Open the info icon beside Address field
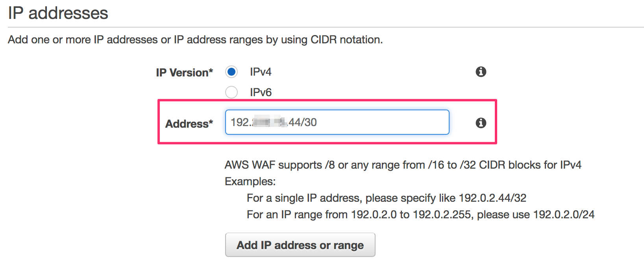Viewport: 644px width, 264px height. tap(481, 123)
